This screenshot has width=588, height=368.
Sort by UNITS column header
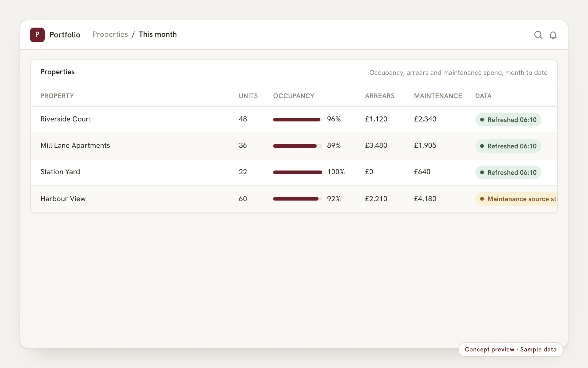pyautogui.click(x=248, y=96)
